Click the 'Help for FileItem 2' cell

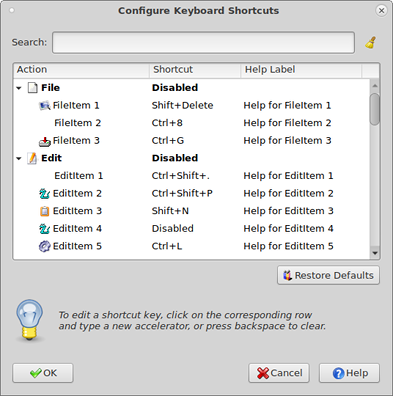tap(287, 123)
